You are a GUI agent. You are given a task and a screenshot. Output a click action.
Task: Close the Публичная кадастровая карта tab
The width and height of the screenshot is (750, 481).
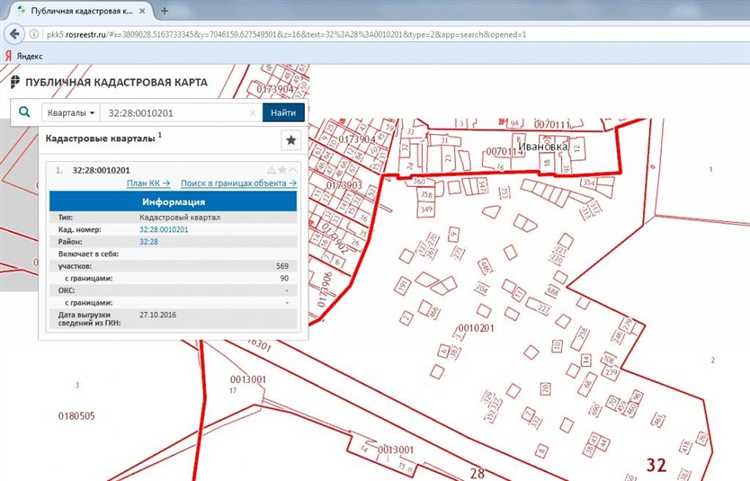(x=142, y=11)
